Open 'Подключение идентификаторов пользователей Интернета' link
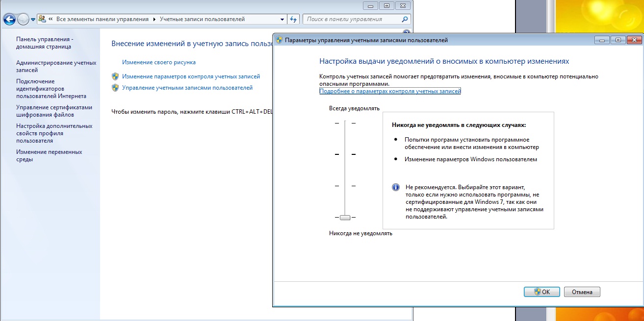Screen dimensions: 644x321 51,89
